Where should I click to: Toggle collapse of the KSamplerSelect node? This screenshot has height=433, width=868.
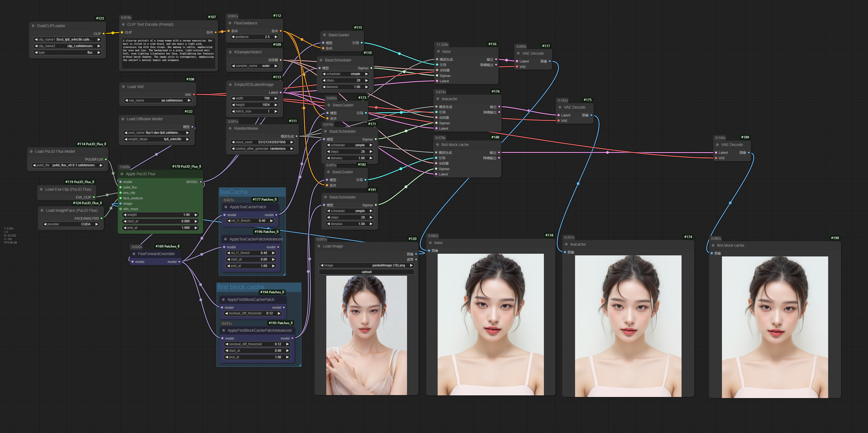coord(230,52)
